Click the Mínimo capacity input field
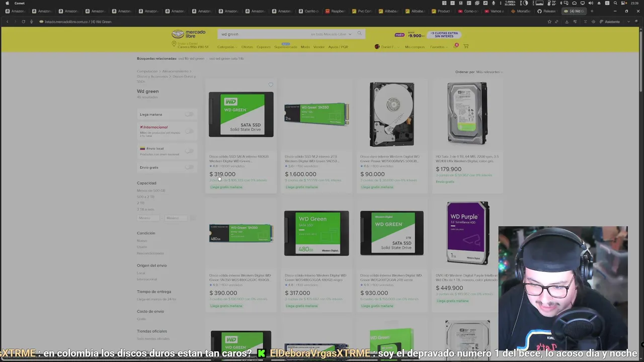This screenshot has width=644, height=362. click(148, 218)
